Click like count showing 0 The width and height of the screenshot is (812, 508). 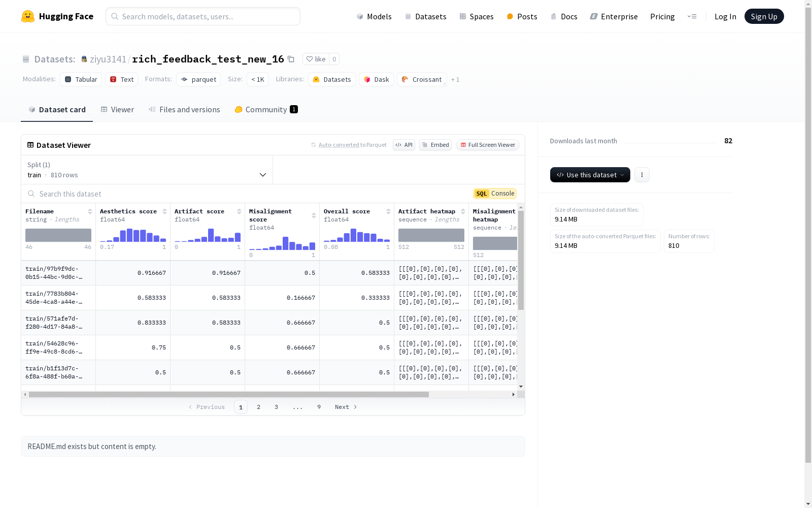[334, 59]
